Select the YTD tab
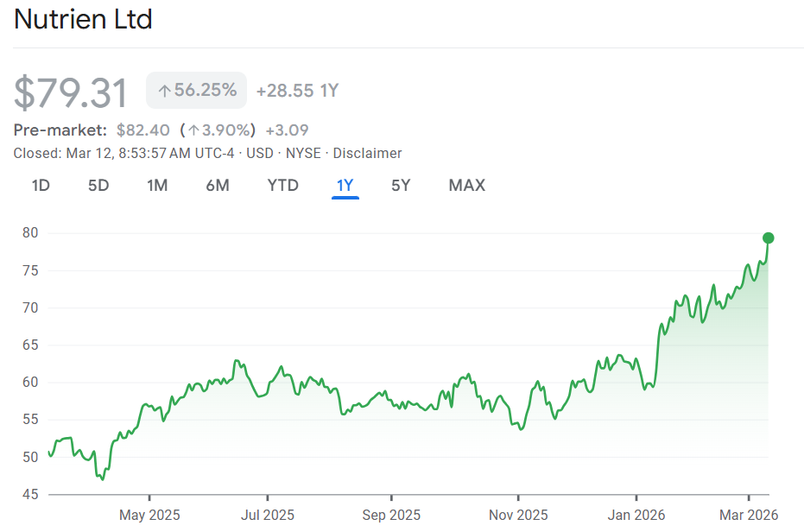804x532 pixels. (x=282, y=185)
